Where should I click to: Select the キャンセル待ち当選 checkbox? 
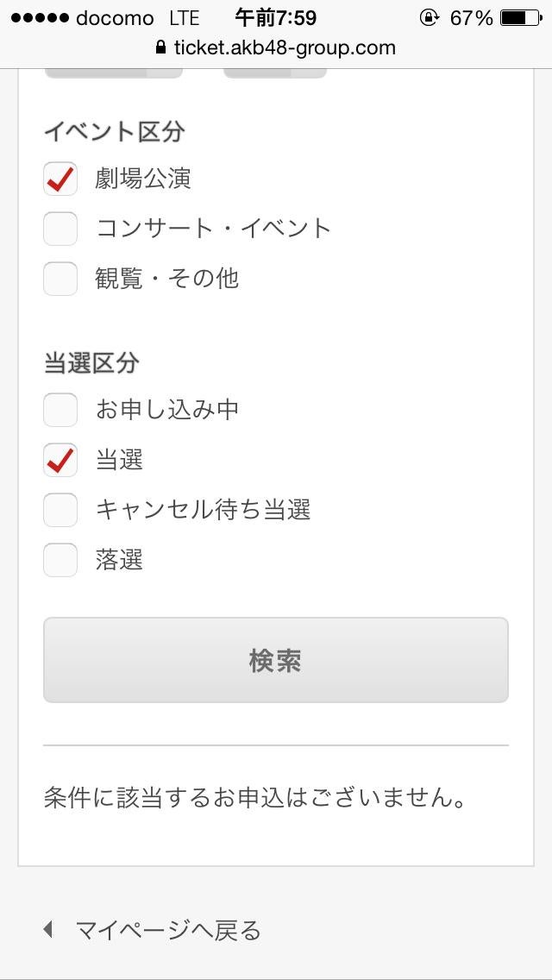coord(60,510)
